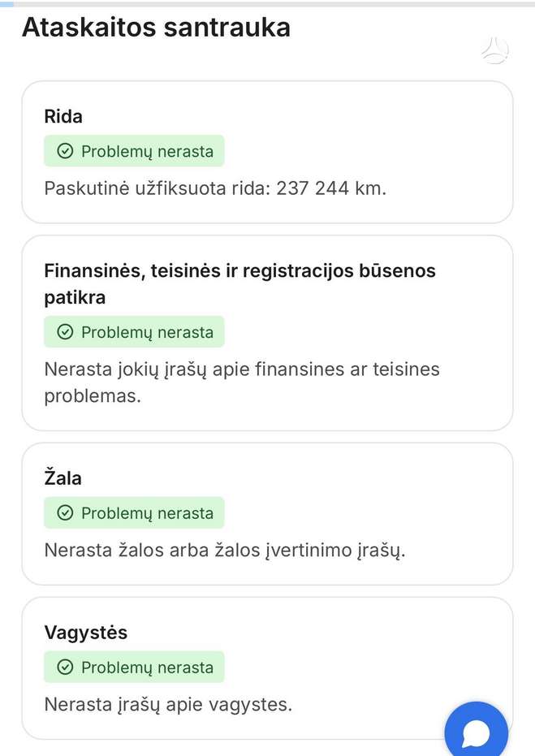Image resolution: width=535 pixels, height=756 pixels.
Task: Select the Vagystės 'Problemų nerasta' badge
Action: [134, 667]
